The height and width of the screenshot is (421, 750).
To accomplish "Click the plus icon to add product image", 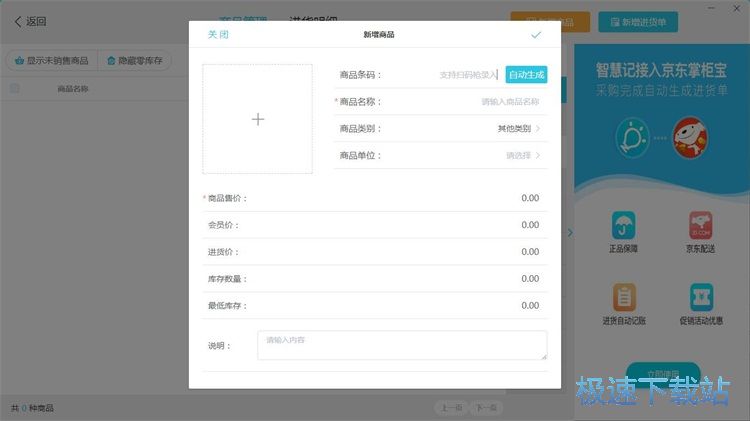I will [x=257, y=119].
